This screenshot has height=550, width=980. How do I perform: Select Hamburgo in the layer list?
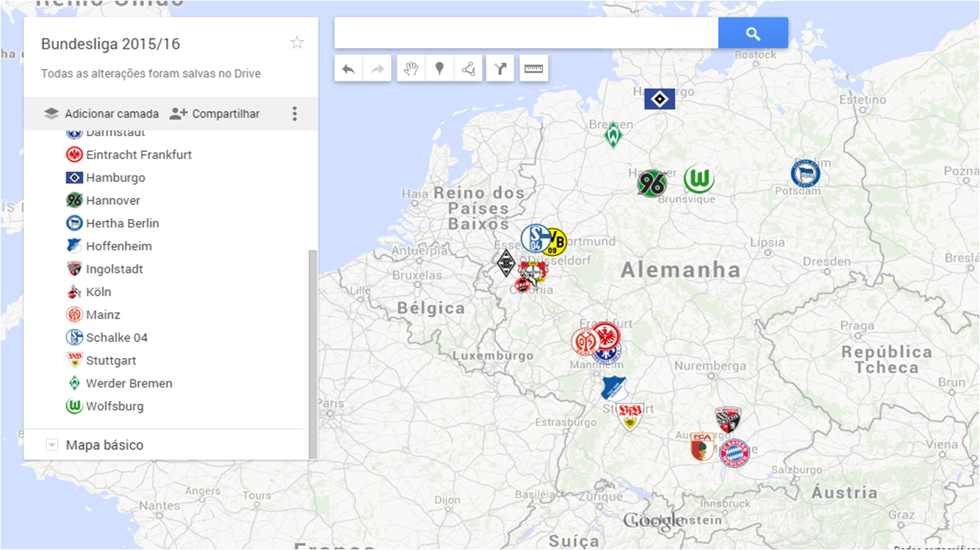click(x=116, y=177)
